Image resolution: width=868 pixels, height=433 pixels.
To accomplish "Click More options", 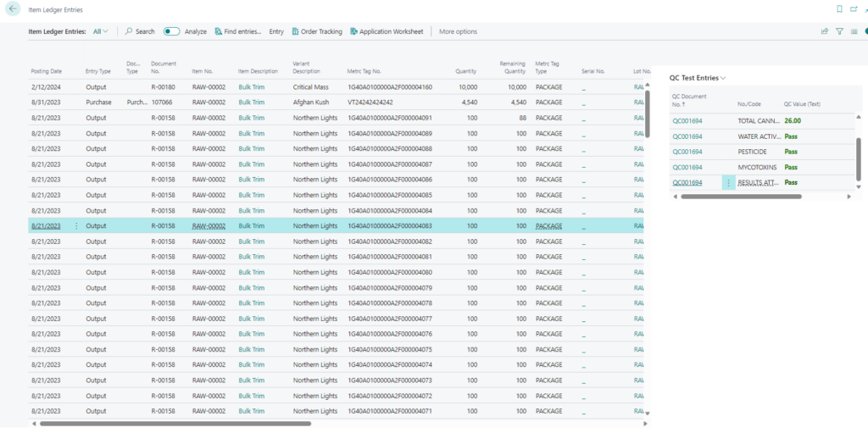I will tap(458, 31).
